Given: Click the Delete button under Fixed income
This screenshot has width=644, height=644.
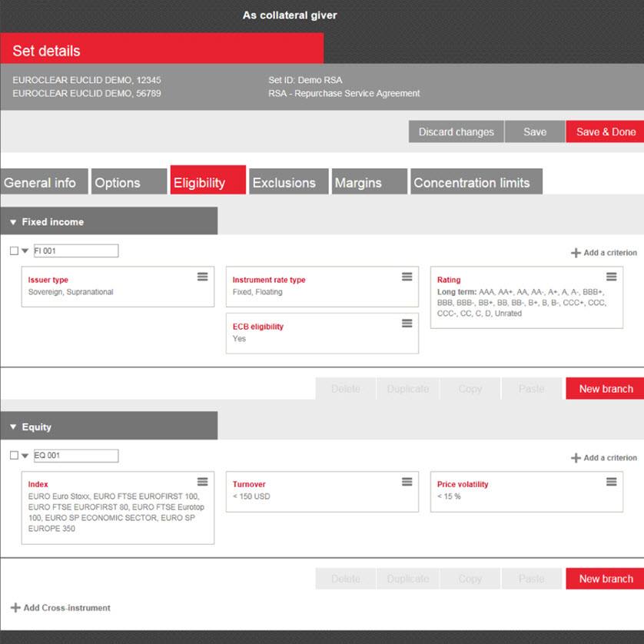Looking at the screenshot, I should tap(345, 389).
